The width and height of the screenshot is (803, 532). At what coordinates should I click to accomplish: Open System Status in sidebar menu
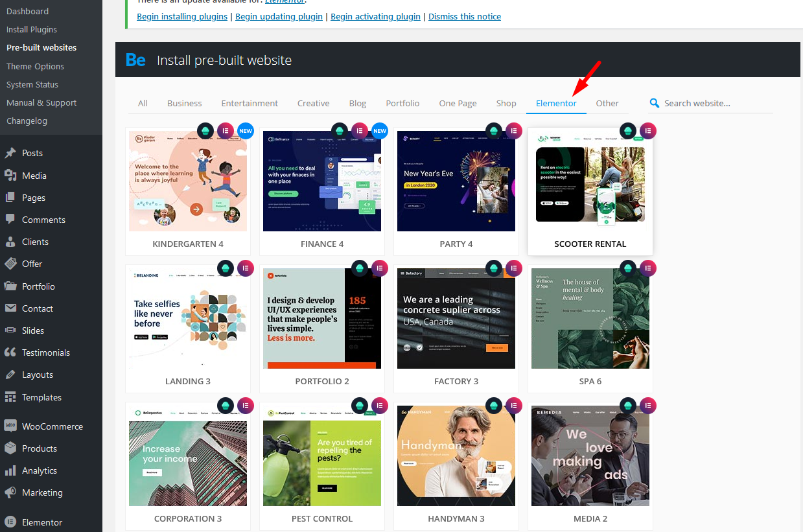pos(32,85)
